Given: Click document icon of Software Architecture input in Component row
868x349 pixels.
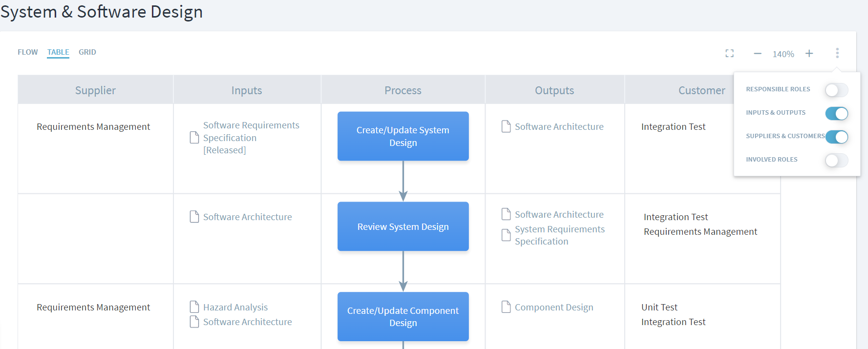Looking at the screenshot, I should [x=194, y=322].
